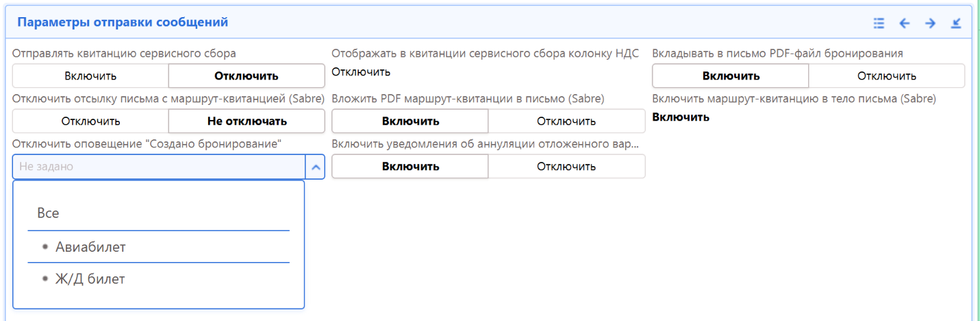Enable deferred cancellation notifications

click(x=410, y=167)
